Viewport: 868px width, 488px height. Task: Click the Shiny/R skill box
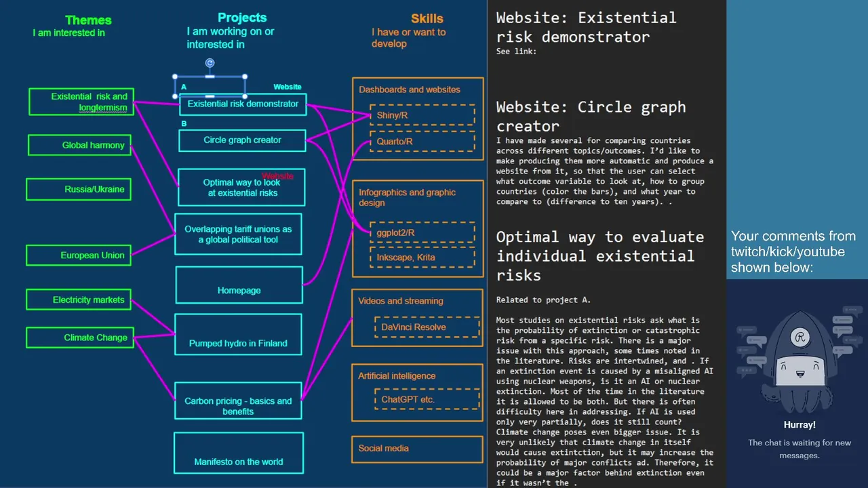pyautogui.click(x=422, y=115)
